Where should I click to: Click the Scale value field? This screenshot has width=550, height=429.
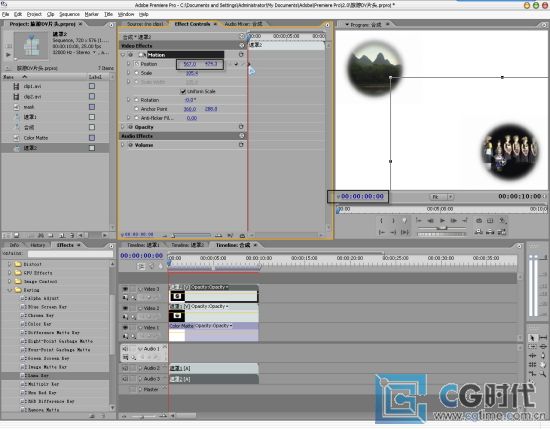[192, 73]
